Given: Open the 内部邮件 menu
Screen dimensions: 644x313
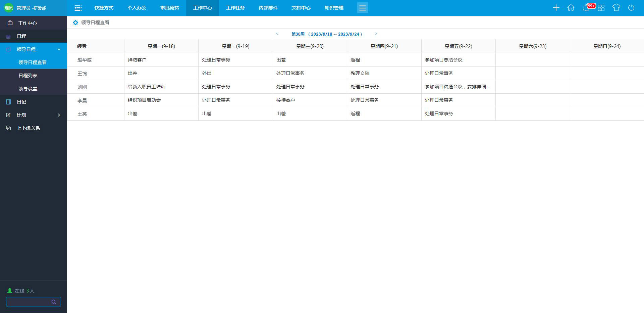Looking at the screenshot, I should 268,8.
